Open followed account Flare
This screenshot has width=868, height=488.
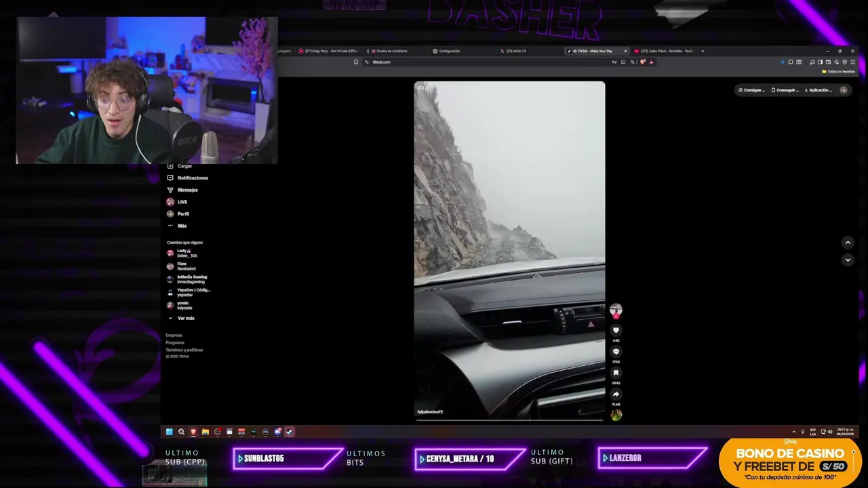(182, 266)
